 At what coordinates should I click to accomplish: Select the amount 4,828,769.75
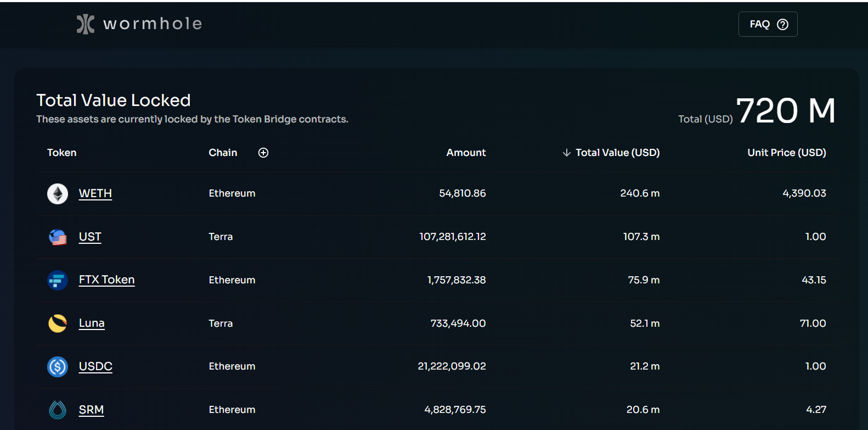tap(455, 410)
